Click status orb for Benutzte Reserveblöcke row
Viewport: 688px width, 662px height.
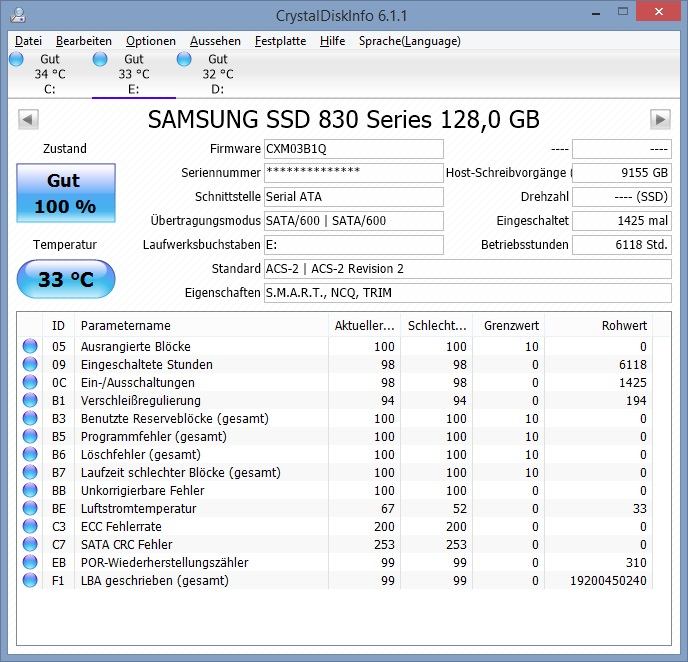click(30, 418)
